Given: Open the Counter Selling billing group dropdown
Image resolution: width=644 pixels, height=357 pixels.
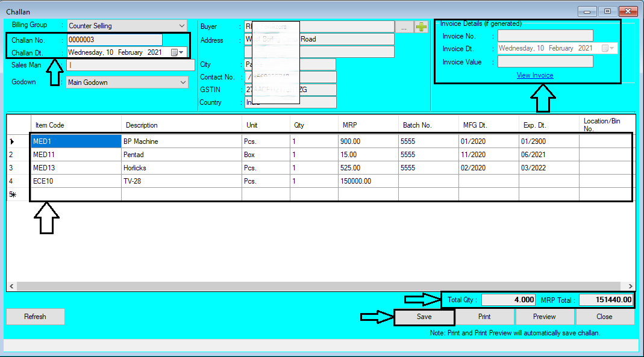Looking at the screenshot, I should pyautogui.click(x=182, y=25).
